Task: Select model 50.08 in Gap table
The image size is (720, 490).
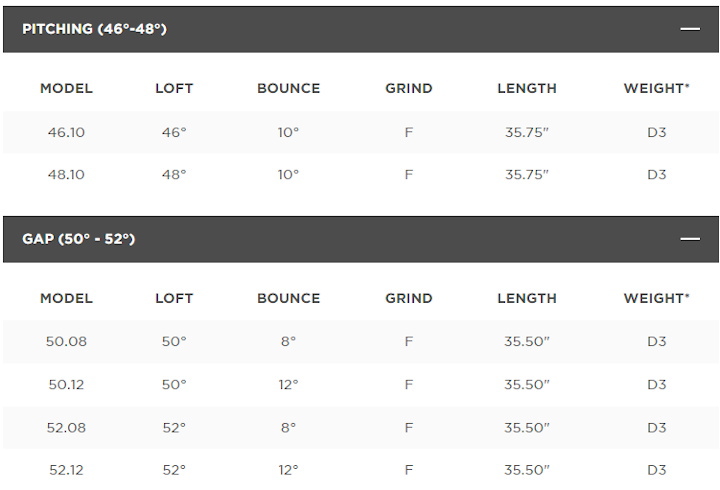Action: [67, 342]
